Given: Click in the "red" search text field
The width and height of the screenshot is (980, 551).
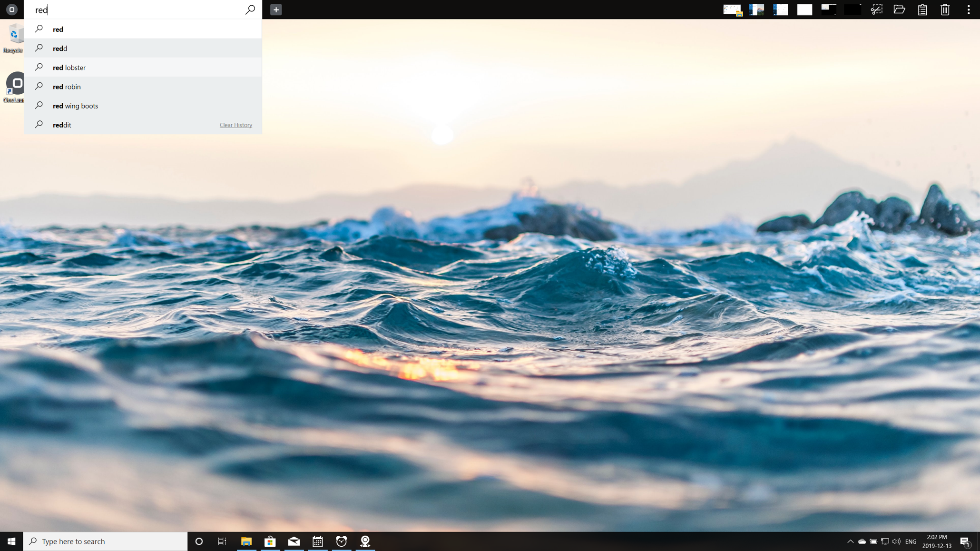Looking at the screenshot, I should click(x=138, y=10).
